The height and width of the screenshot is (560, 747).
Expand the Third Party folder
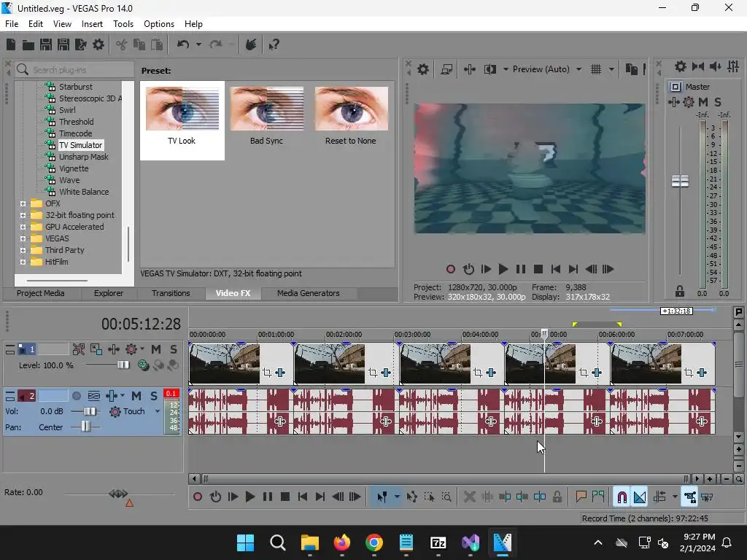pos(23,251)
